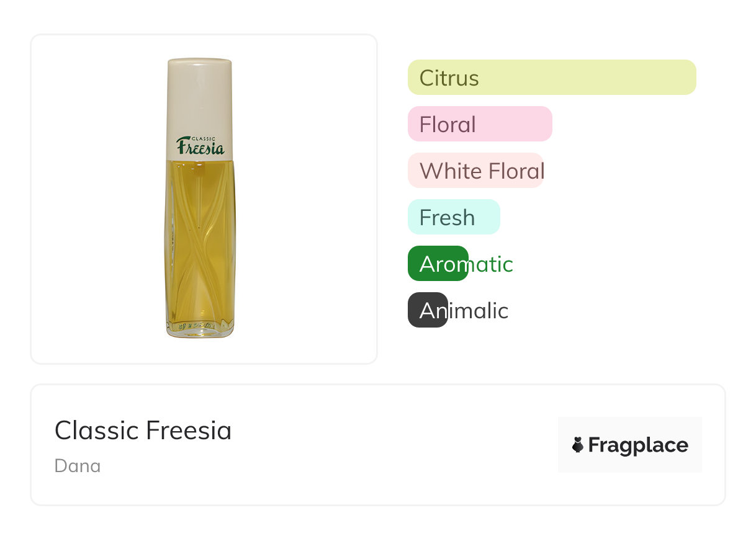Click the Fragplace bottle icon in the logo
The image size is (756, 536).
coord(578,445)
